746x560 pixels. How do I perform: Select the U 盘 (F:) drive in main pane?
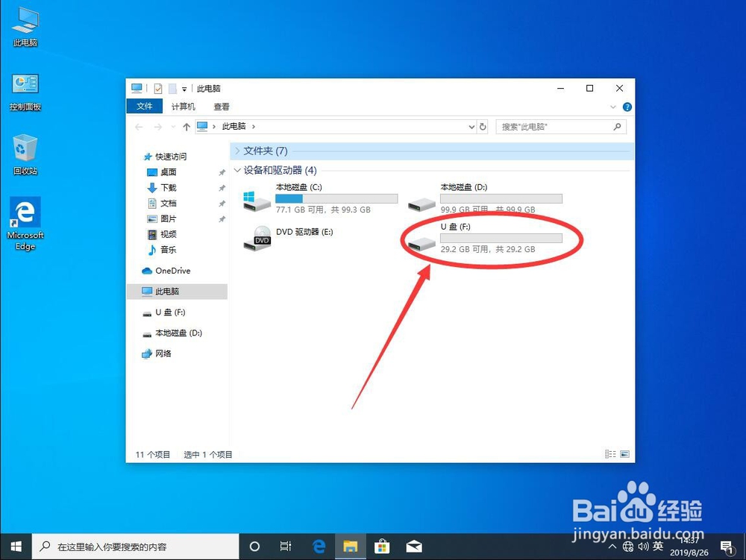(x=485, y=238)
